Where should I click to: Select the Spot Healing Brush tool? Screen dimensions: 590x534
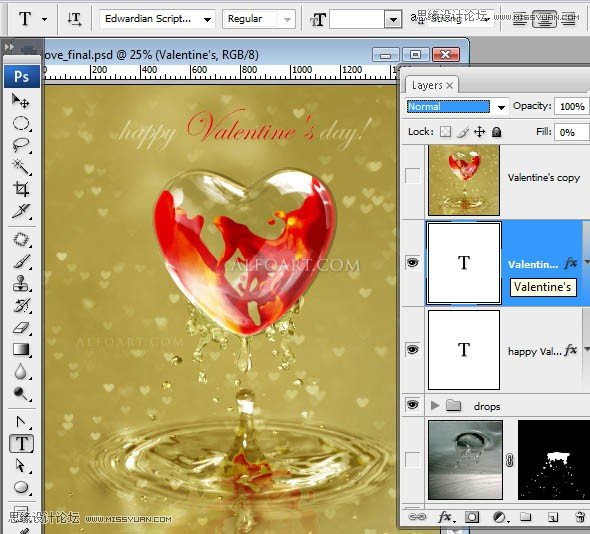(x=21, y=239)
